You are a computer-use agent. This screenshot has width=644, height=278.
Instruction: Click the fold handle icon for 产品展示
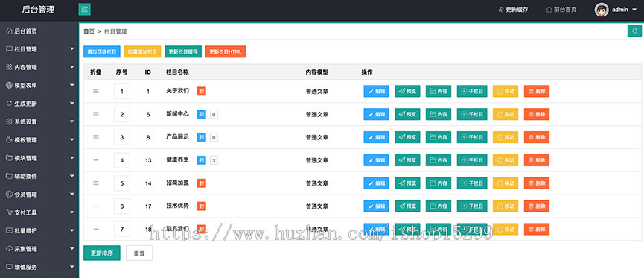96,137
